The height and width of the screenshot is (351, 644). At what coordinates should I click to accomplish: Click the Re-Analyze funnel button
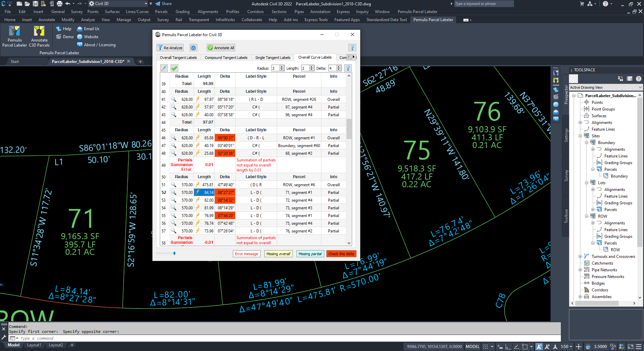pos(170,48)
